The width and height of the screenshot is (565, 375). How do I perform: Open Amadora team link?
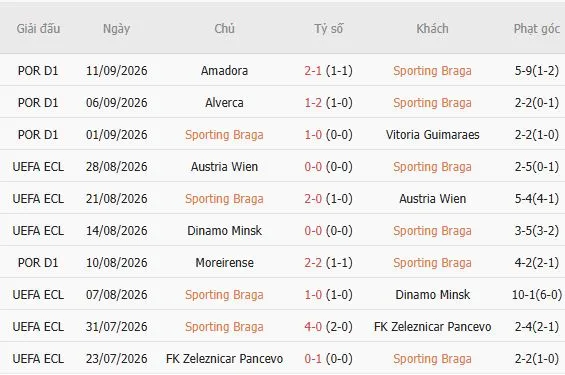[224, 71]
